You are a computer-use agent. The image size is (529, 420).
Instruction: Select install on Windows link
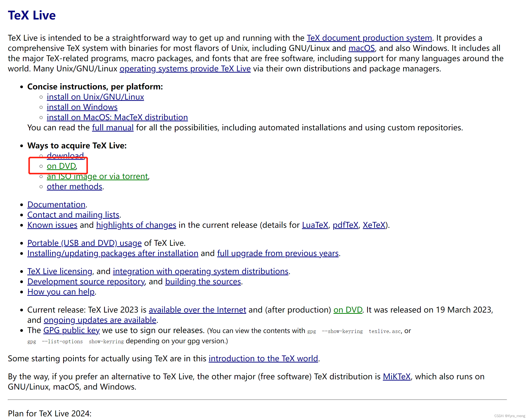(x=82, y=107)
